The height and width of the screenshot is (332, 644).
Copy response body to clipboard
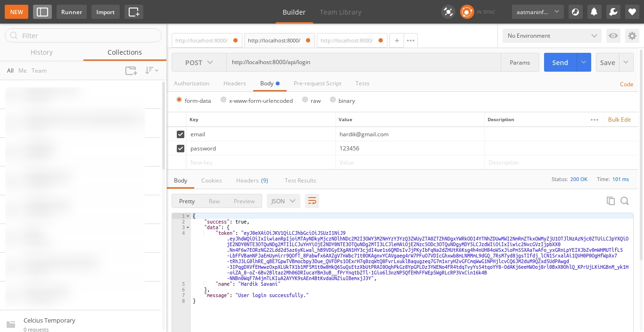point(611,201)
